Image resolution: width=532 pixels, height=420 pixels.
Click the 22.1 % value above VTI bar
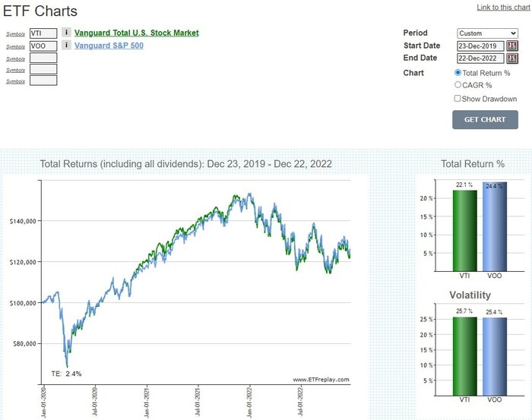click(x=464, y=185)
